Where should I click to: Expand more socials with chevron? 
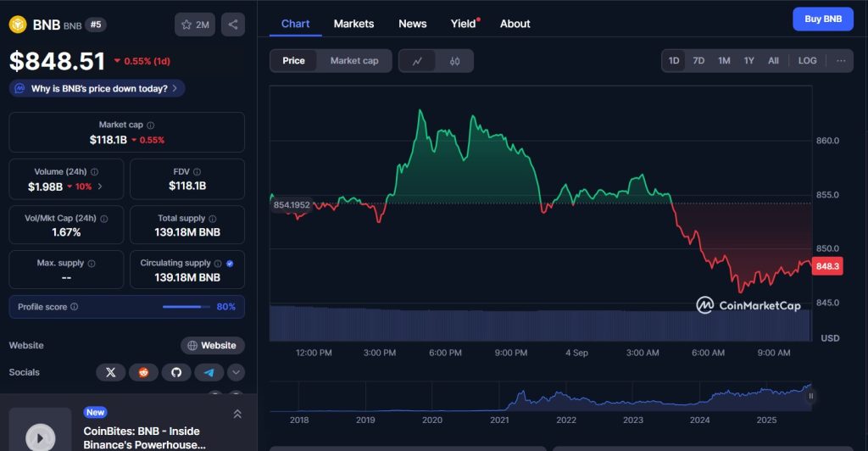pos(236,372)
